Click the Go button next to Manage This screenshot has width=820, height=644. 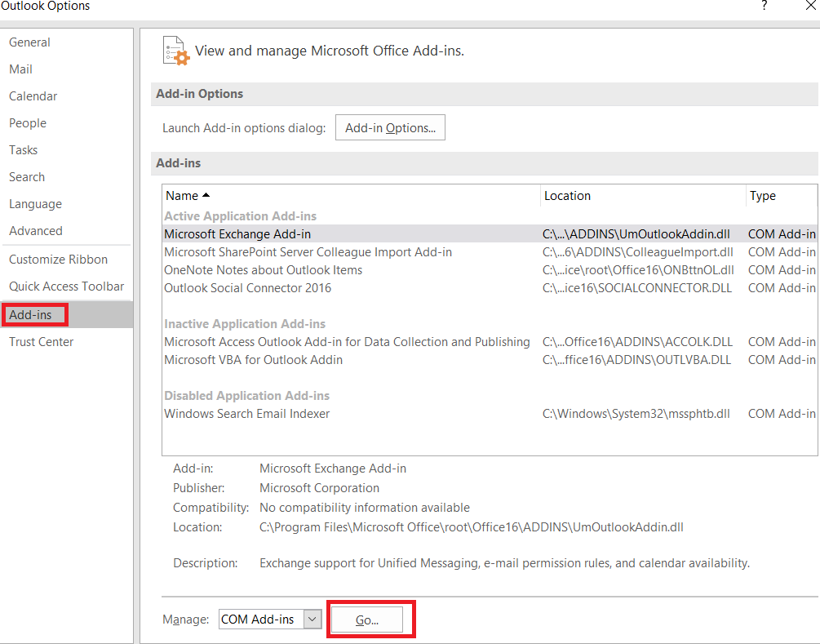(x=367, y=620)
